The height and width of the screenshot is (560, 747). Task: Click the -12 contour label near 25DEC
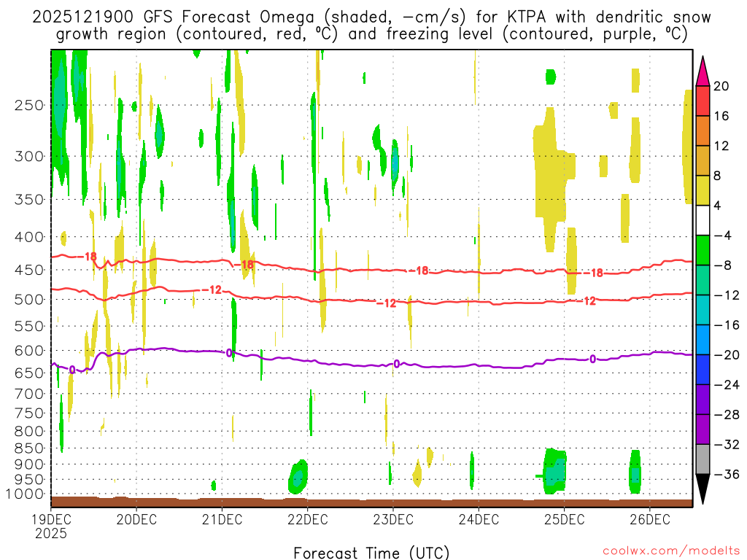click(587, 301)
